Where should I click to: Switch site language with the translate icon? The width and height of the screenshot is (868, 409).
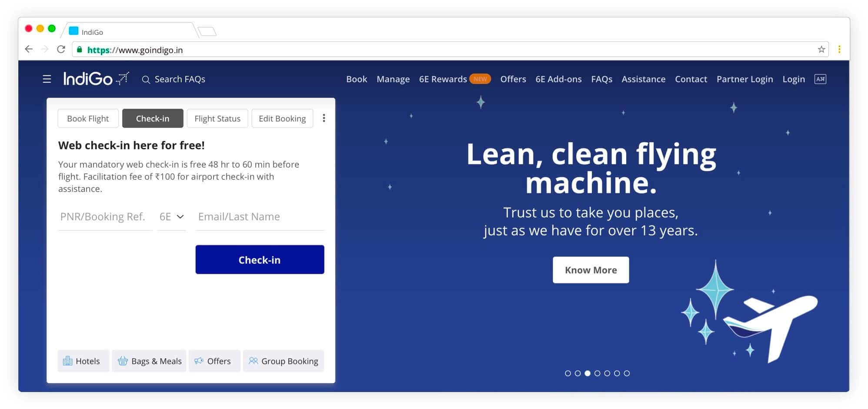(820, 79)
